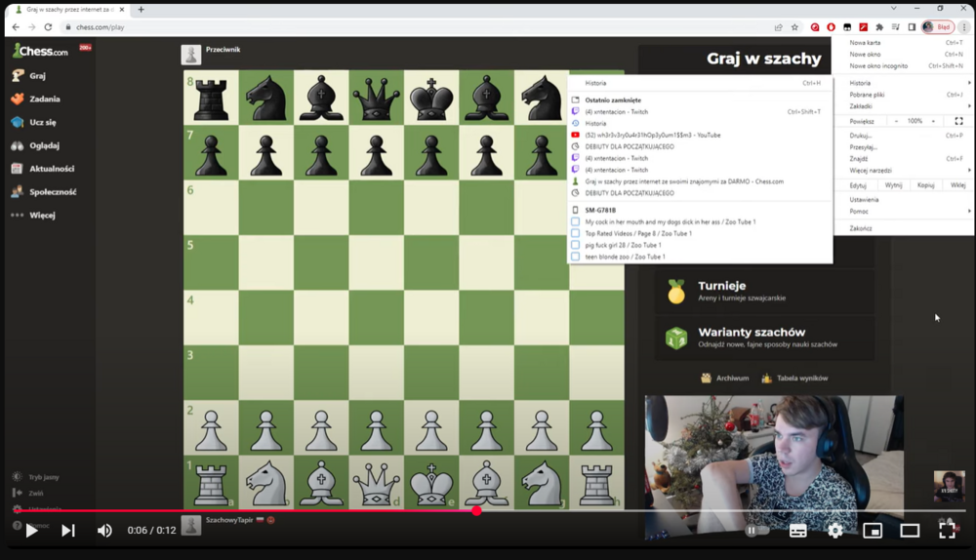
Task: Click Kopiuj in the edit row
Action: 925,185
